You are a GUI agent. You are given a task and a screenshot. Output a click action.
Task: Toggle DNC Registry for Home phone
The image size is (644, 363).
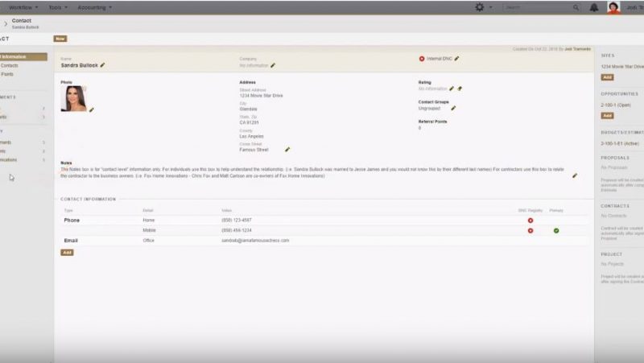pyautogui.click(x=530, y=220)
